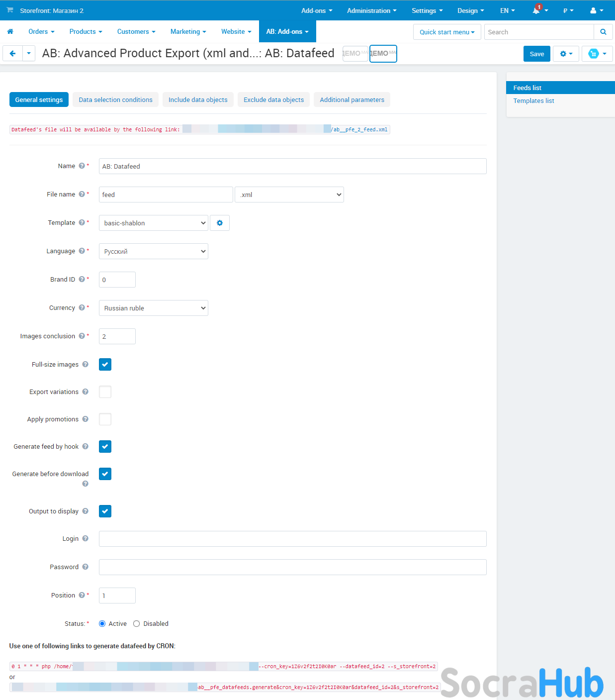Show help for Apply promotions
Screen dimensions: 615x700
point(85,419)
